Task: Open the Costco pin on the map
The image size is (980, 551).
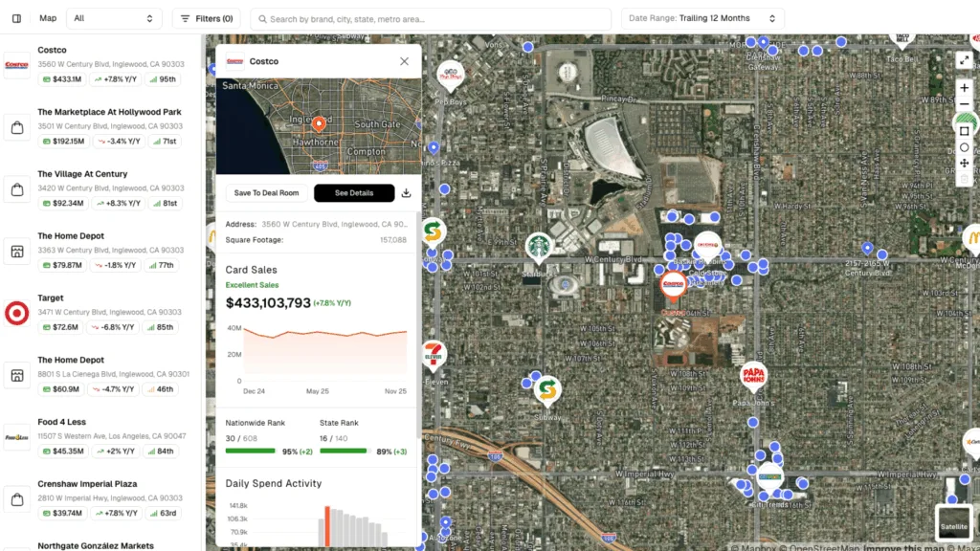Action: (x=674, y=285)
